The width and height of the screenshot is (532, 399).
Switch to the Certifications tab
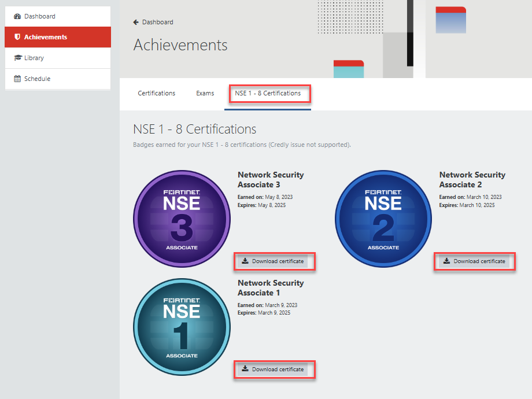point(156,93)
